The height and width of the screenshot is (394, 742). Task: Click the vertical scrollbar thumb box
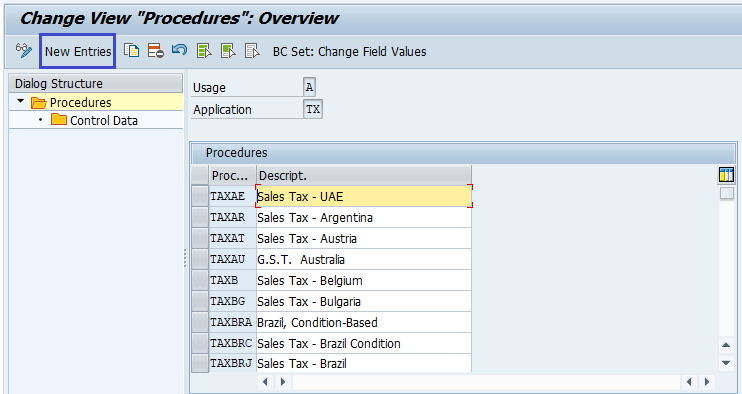(x=726, y=193)
